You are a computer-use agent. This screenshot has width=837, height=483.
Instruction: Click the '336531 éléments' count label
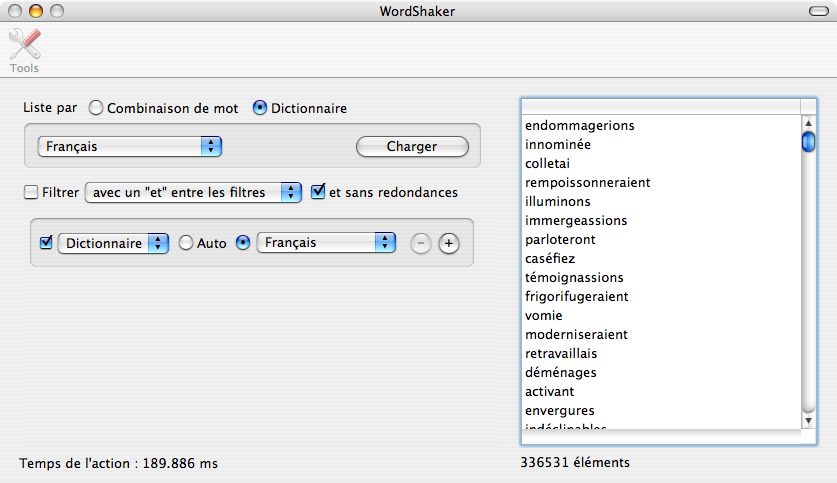[x=575, y=462]
